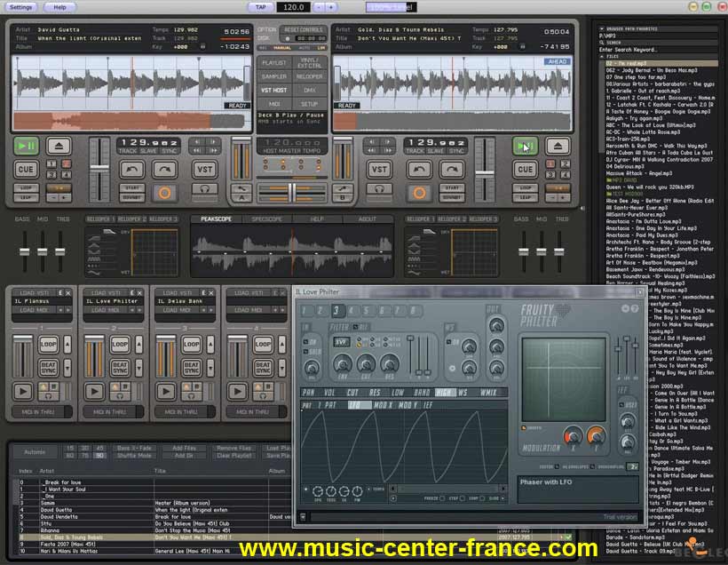Open deck B VST effects button
Image resolution: width=728 pixels, height=565 pixels.
click(x=379, y=169)
